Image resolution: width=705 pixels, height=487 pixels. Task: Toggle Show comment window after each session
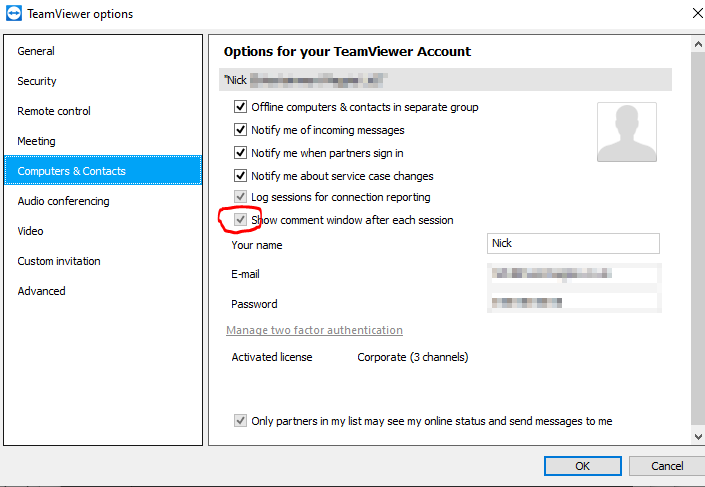(x=241, y=219)
